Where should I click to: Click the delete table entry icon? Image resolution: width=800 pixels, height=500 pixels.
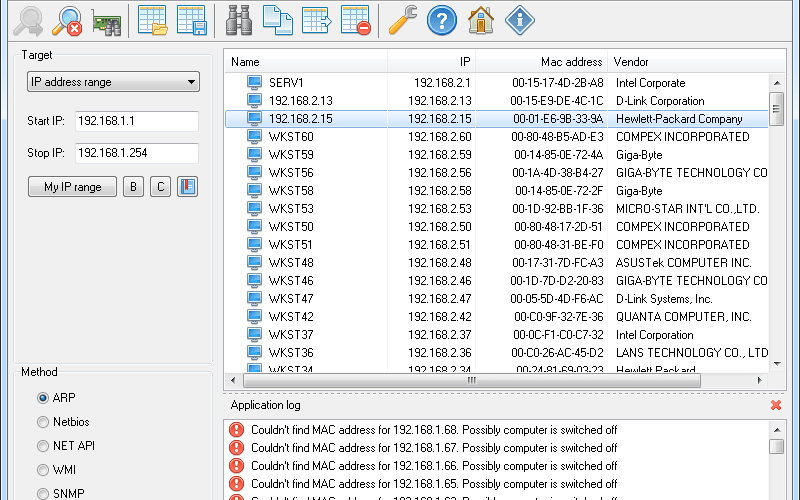tap(356, 21)
